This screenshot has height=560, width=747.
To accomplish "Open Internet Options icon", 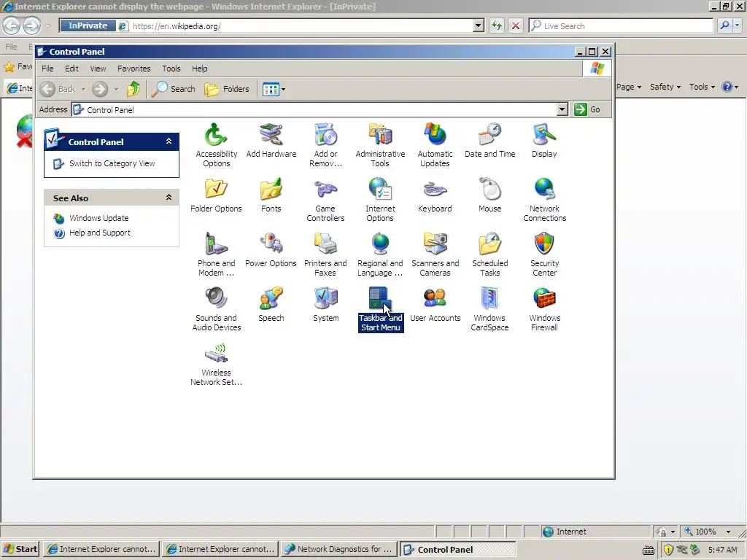I will [380, 200].
